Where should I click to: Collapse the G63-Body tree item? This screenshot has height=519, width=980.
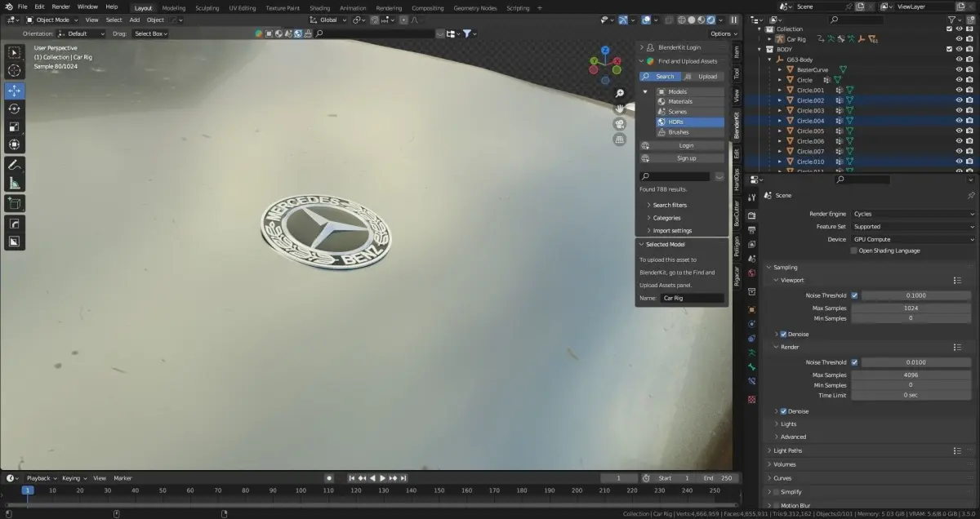click(x=769, y=60)
